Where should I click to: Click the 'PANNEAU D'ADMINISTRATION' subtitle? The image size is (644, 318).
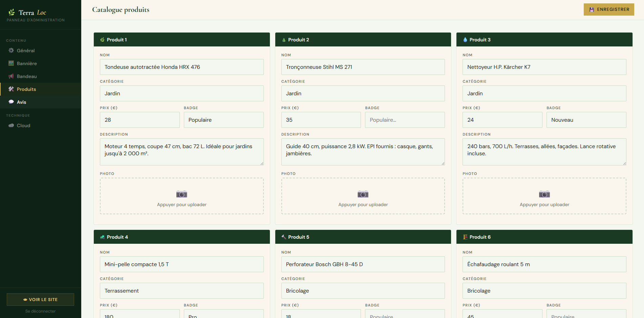[36, 20]
